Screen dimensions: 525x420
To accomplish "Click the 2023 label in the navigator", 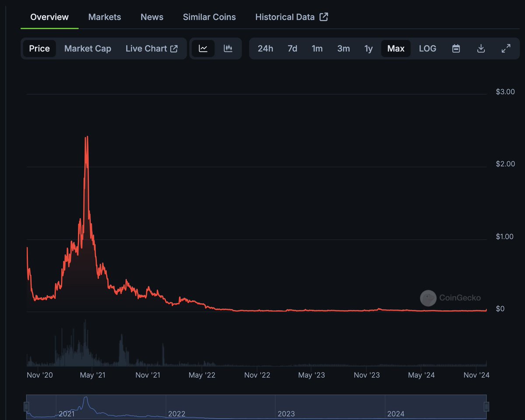I will [286, 413].
